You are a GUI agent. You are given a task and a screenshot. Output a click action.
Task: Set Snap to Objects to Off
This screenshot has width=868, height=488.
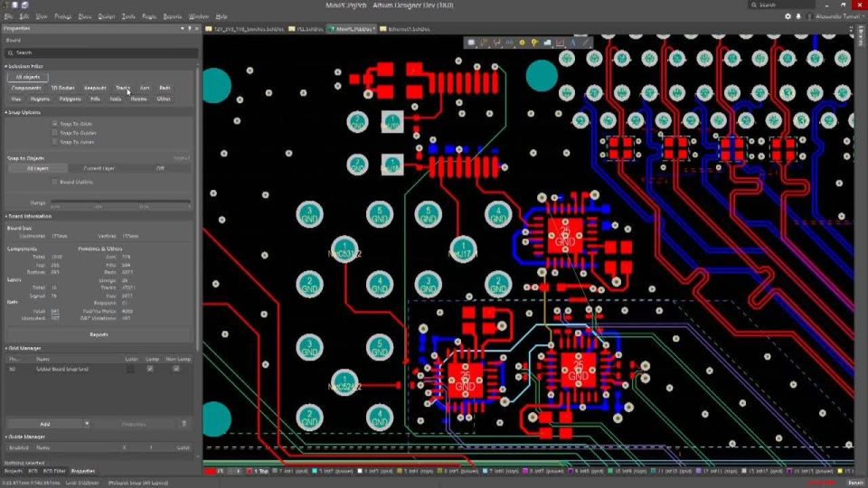tap(161, 168)
